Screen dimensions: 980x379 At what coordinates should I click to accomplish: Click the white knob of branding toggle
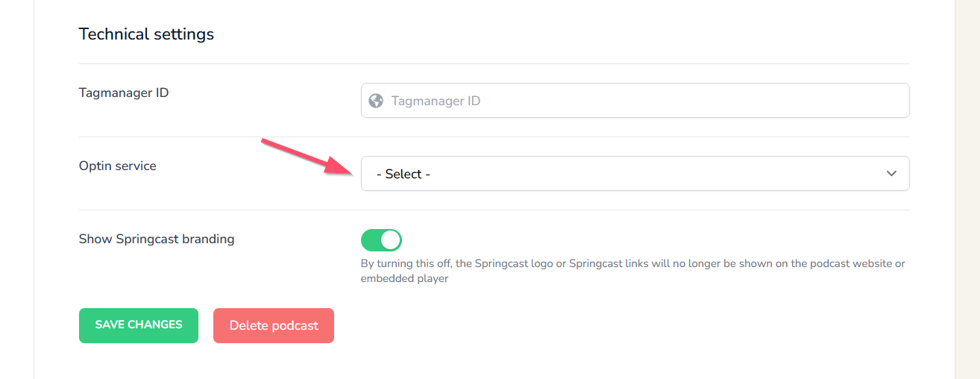[x=390, y=240]
